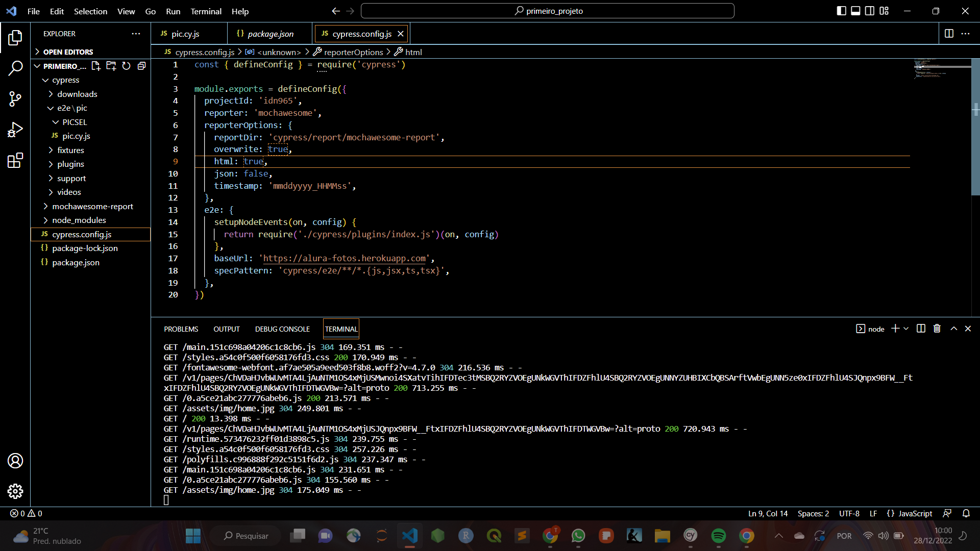The image size is (980, 551).
Task: Open Extensions view
Action: click(15, 160)
